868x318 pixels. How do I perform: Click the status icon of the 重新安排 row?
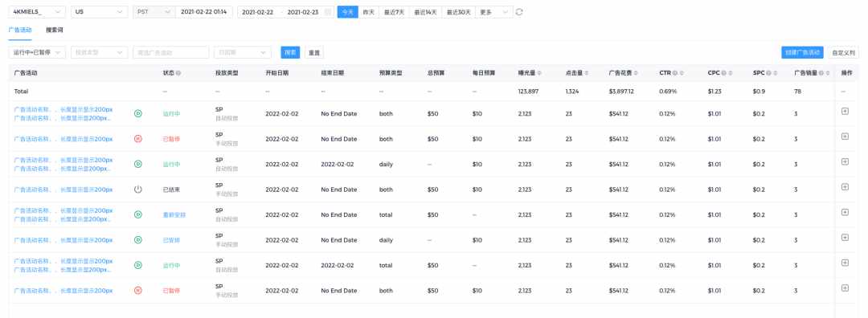(x=138, y=214)
